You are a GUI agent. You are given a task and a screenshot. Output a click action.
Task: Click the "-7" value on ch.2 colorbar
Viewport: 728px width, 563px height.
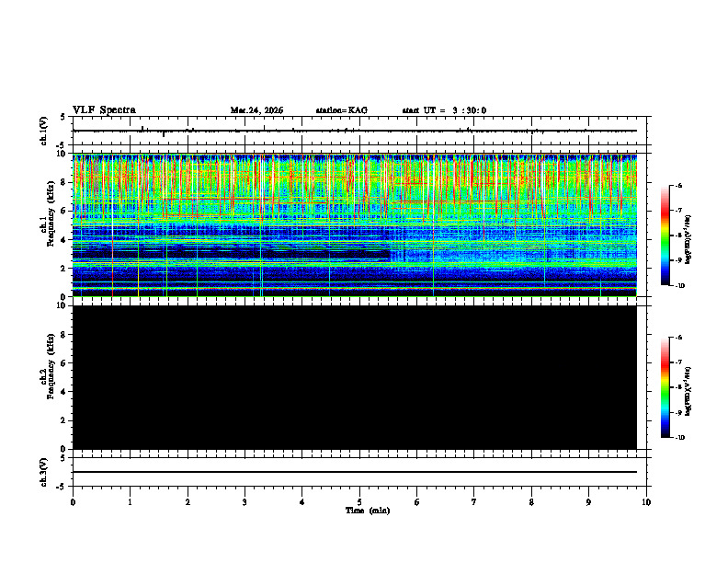(678, 362)
